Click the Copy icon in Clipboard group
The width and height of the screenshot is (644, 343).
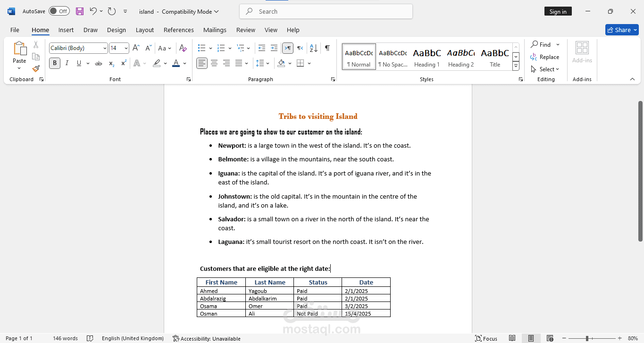[x=36, y=57]
